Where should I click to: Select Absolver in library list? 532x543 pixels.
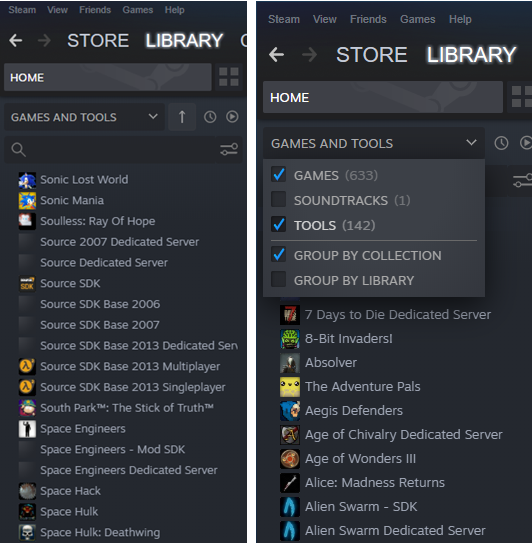(331, 363)
